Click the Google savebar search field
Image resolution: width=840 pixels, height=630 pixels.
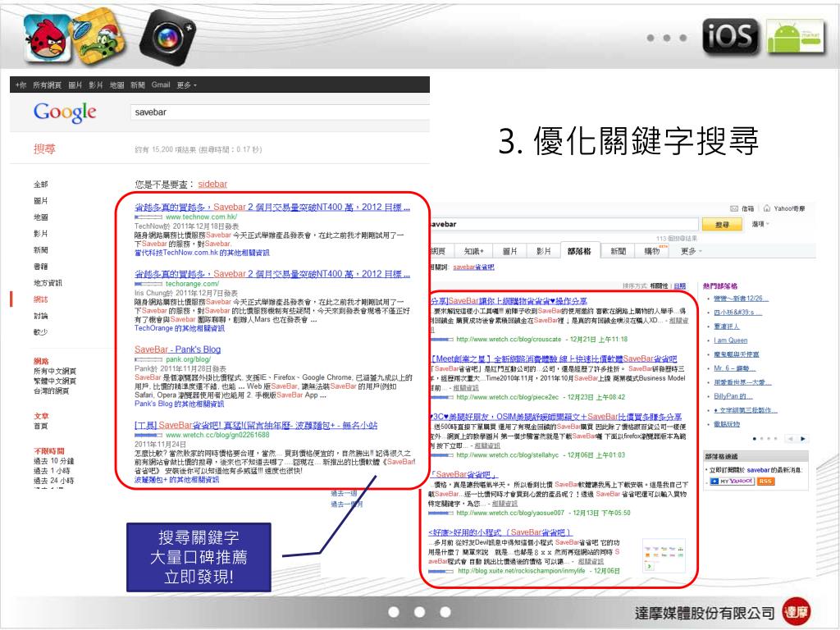pos(280,112)
